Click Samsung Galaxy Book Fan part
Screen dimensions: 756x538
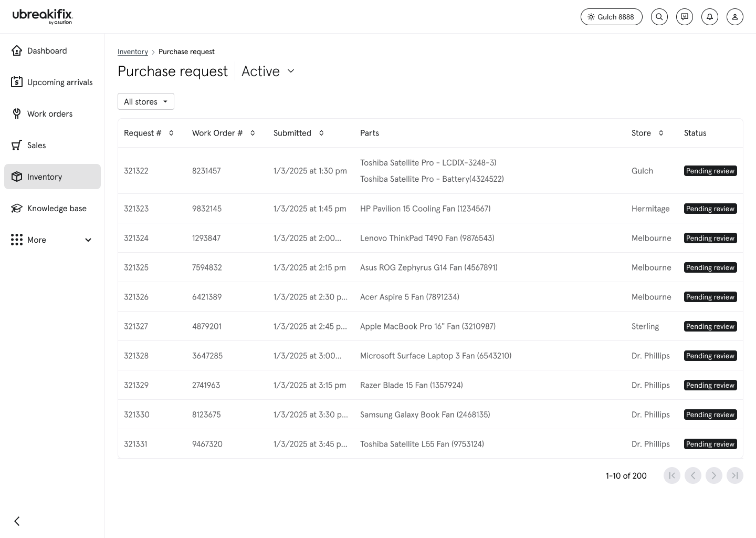point(425,415)
